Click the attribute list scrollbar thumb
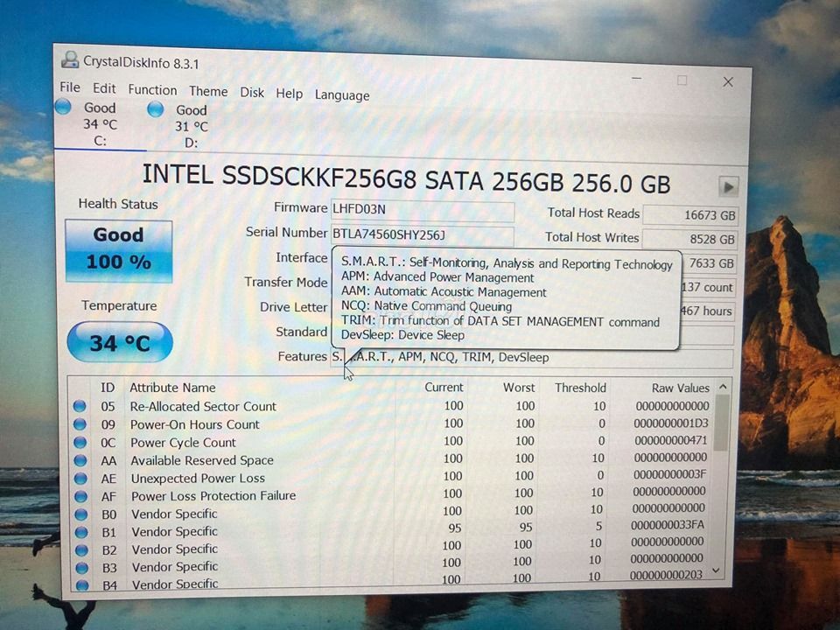 (721, 423)
